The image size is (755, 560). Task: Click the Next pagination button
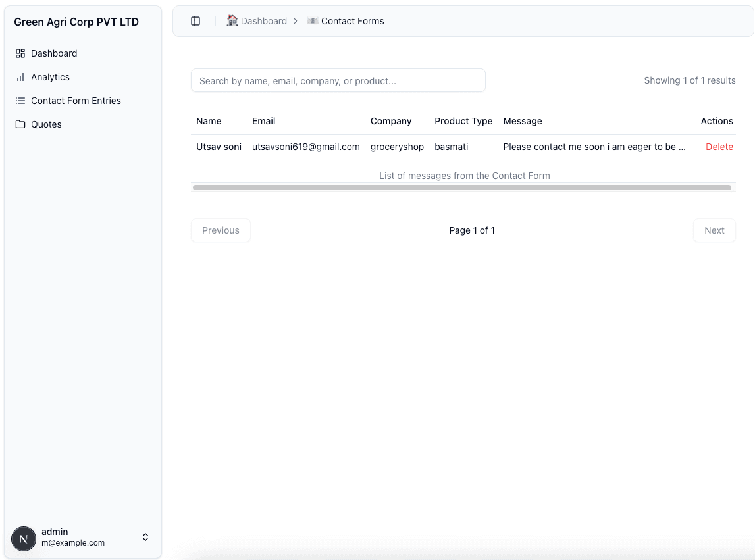[x=714, y=230]
